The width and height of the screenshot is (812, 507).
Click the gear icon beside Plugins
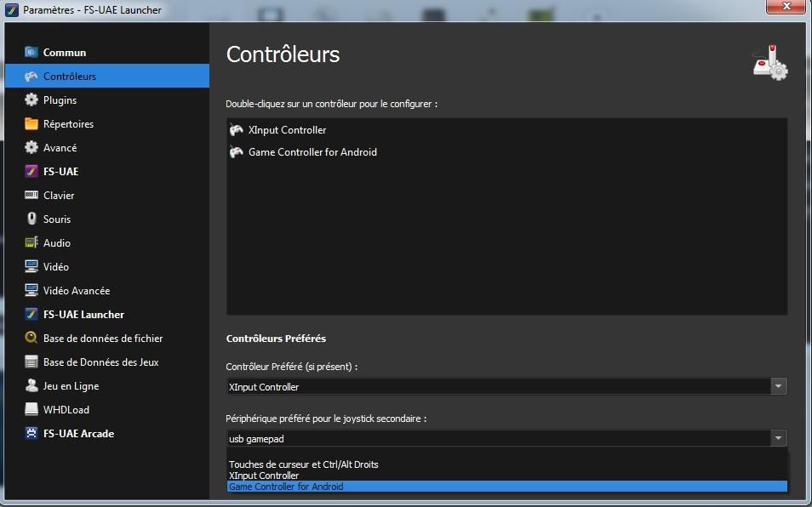pyautogui.click(x=31, y=100)
